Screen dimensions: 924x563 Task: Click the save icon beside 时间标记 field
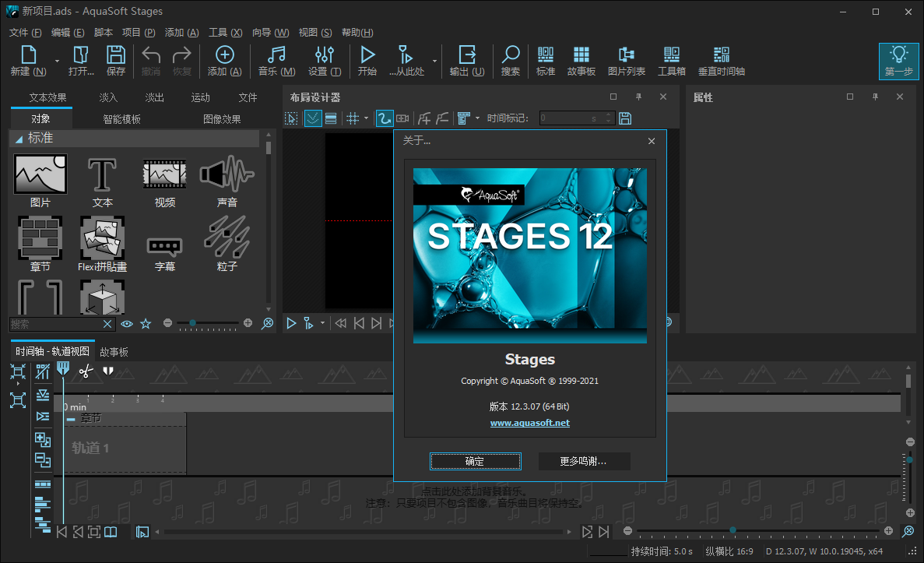point(625,118)
